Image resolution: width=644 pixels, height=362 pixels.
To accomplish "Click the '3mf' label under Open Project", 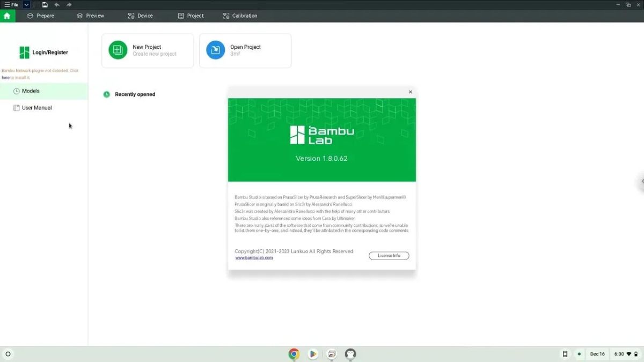I will [x=235, y=54].
